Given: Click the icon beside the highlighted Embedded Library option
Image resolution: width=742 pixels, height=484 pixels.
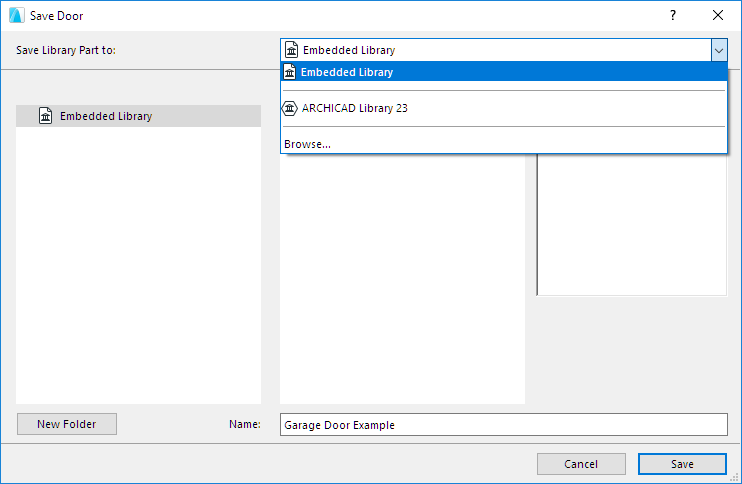Looking at the screenshot, I should 290,72.
